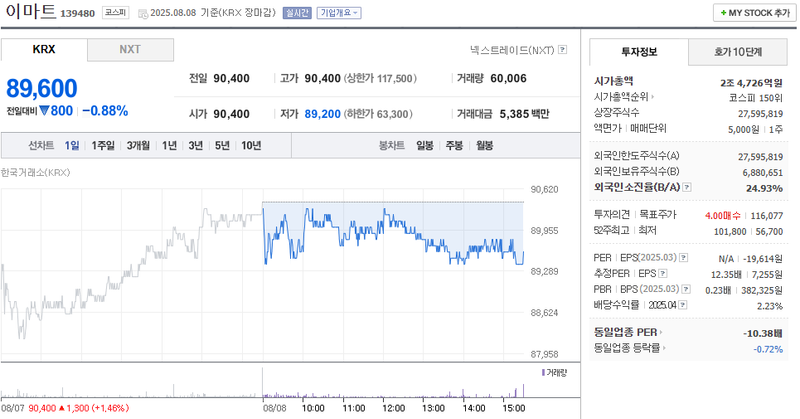The height and width of the screenshot is (419, 800).
Task: Click the gray previous-day price line
Action: coord(132,274)
